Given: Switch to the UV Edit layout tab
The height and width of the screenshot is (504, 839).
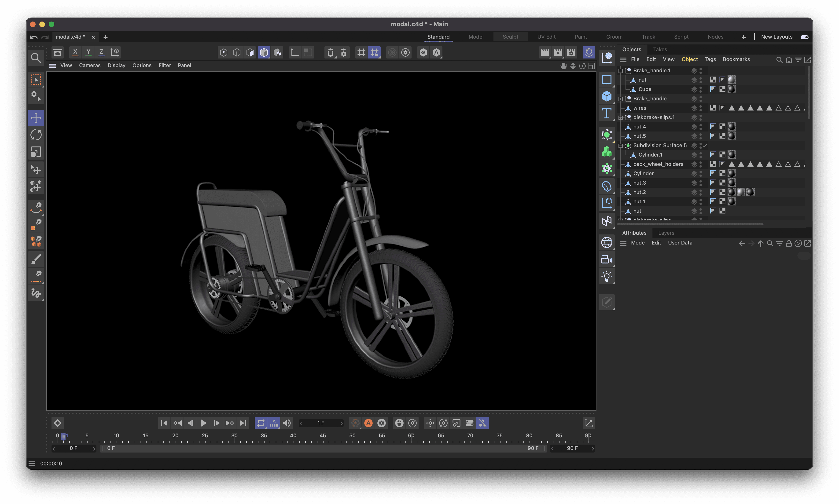Looking at the screenshot, I should [x=546, y=37].
